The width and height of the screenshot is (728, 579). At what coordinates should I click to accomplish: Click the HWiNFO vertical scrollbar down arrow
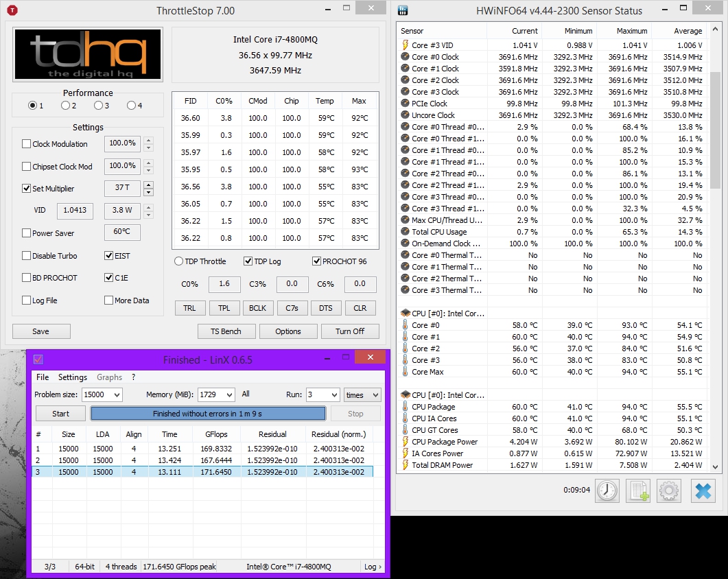coord(715,466)
